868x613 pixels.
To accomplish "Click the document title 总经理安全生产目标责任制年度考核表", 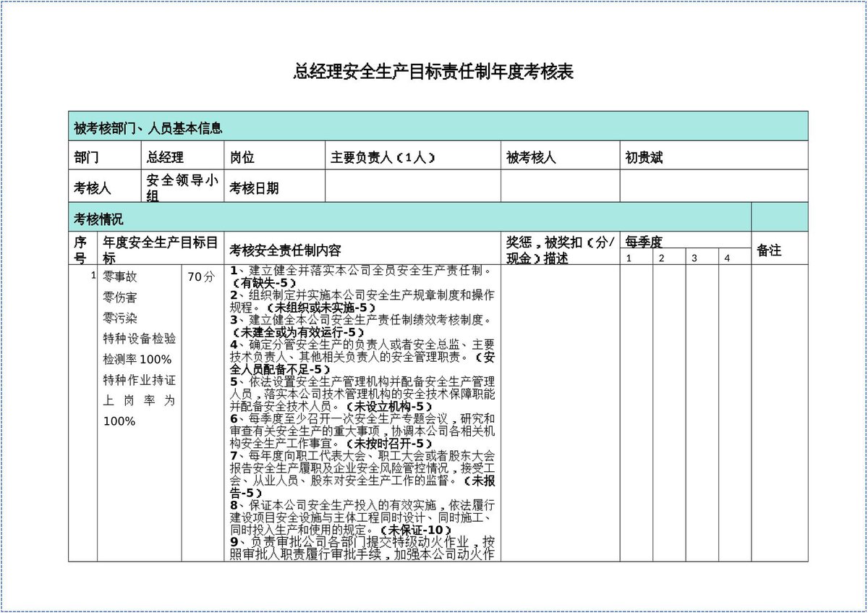I will pos(433,72).
